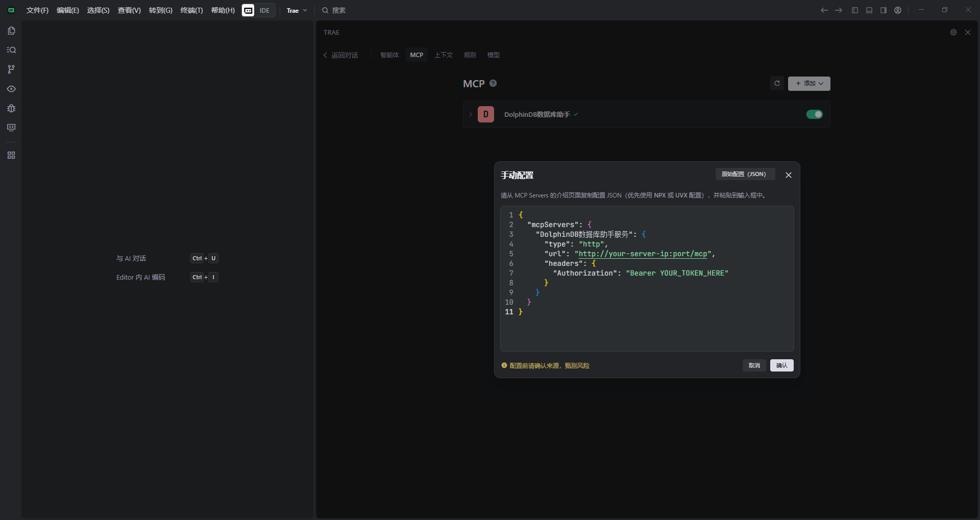Open the TRAE panel settings gear
The height and width of the screenshot is (520, 980).
[x=953, y=32]
